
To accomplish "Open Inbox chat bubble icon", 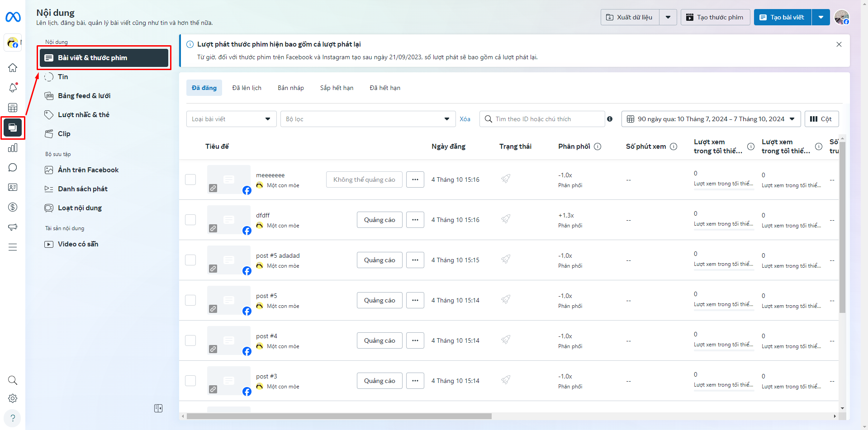I will click(x=13, y=168).
